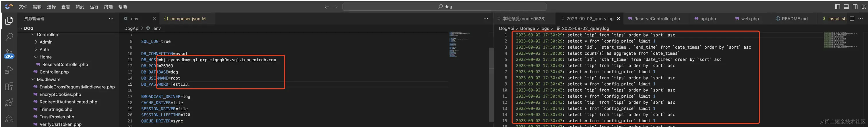The height and width of the screenshot is (127, 868).
Task: Go back using the navigation arrow
Action: (x=326, y=7)
